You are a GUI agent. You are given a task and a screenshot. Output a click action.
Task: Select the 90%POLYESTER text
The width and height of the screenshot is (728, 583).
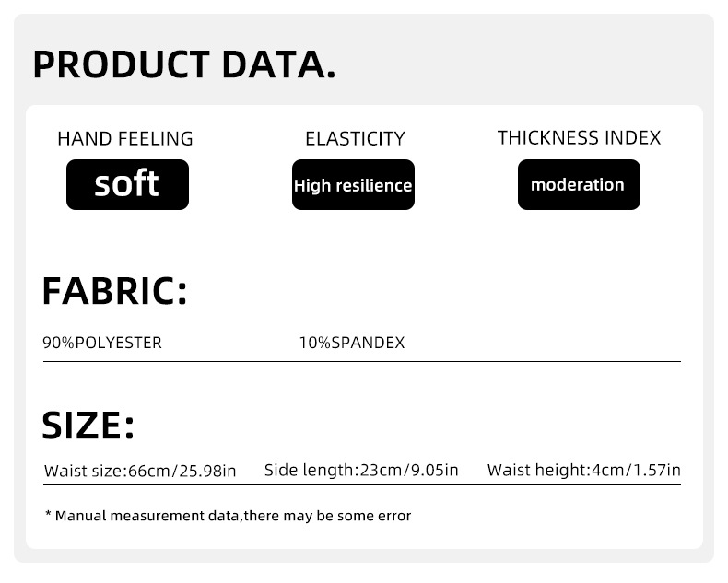pyautogui.click(x=102, y=344)
